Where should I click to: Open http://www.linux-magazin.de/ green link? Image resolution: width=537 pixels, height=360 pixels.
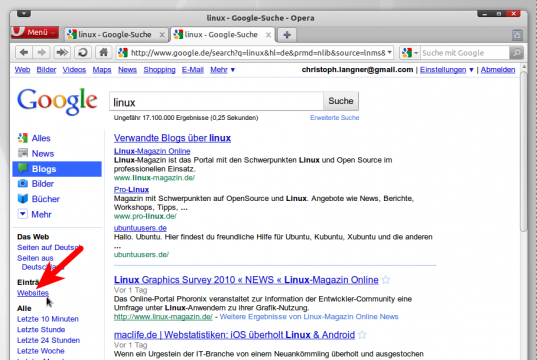tap(163, 317)
